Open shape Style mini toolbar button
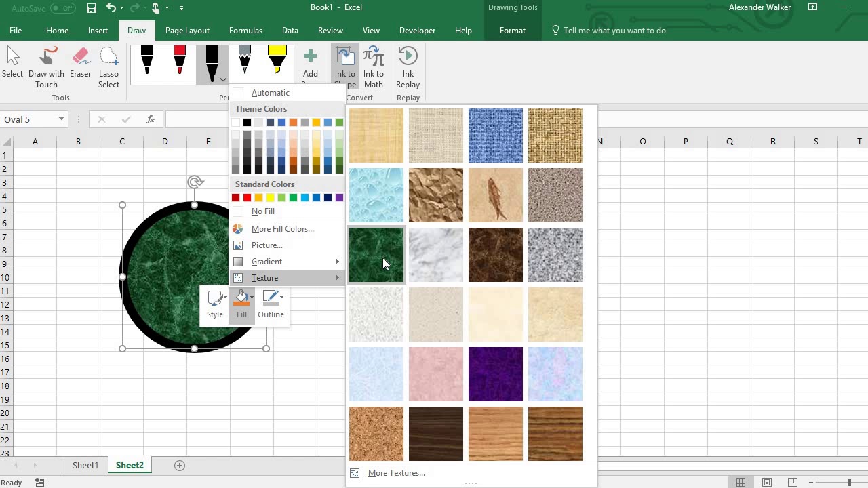Viewport: 868px width, 488px height. pos(215,304)
